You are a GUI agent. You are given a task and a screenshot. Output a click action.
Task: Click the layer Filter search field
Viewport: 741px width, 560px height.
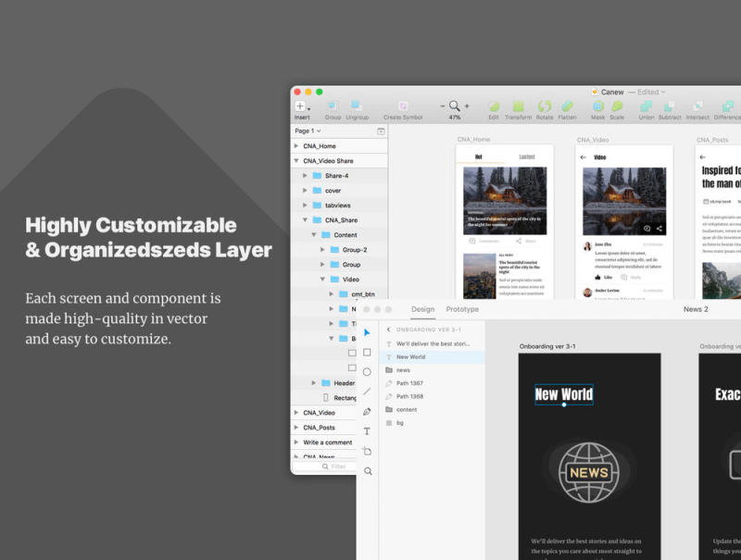[339, 467]
